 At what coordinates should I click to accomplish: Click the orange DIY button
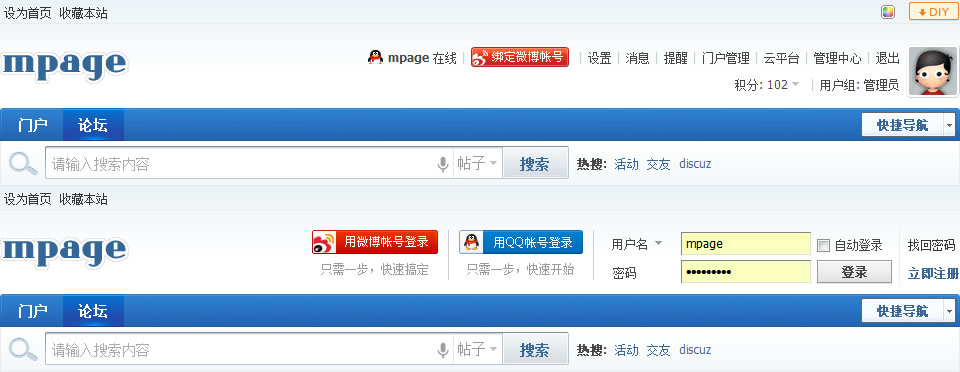[x=933, y=12]
